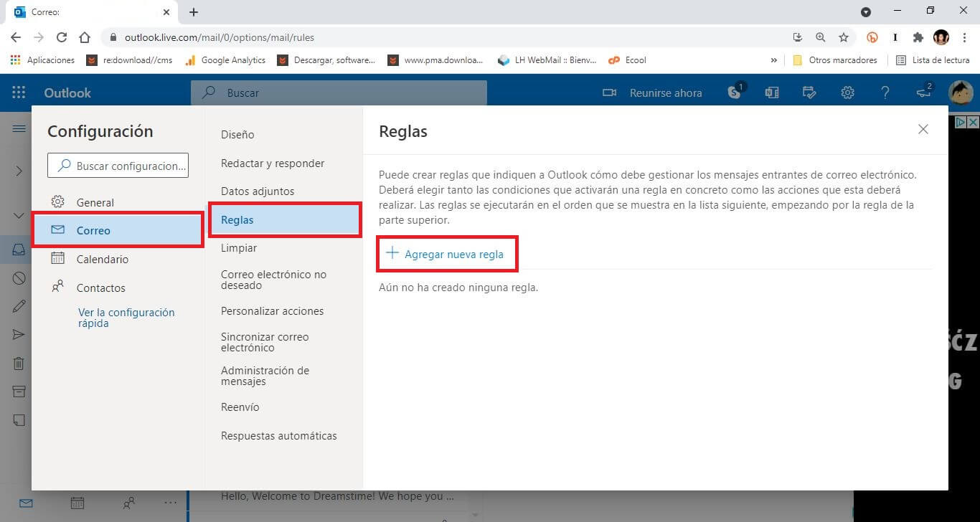Image resolution: width=980 pixels, height=522 pixels.
Task: Close the Reglas settings panel
Action: point(923,129)
